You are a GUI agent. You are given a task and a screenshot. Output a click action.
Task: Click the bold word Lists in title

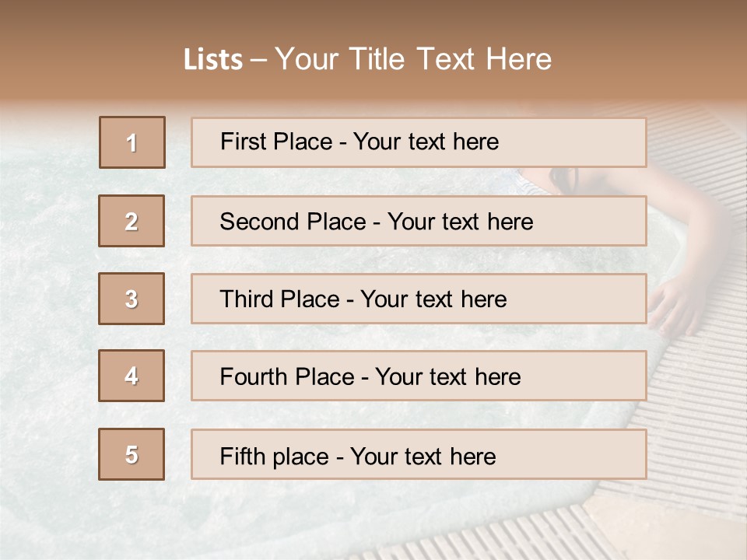coord(213,60)
